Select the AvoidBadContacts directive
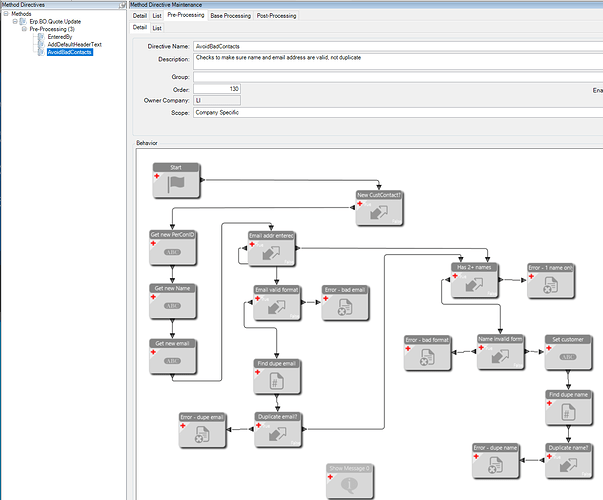 70,52
